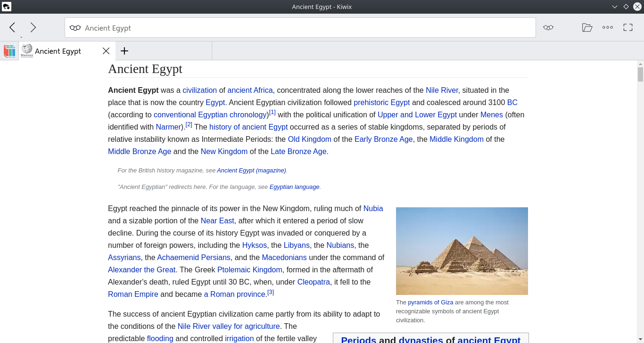
Task: Follow the civilization link
Action: tap(200, 90)
